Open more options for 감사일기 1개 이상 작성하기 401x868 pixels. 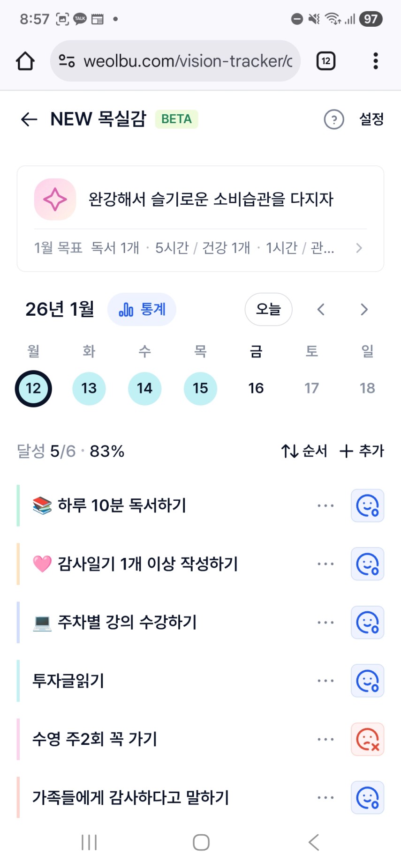(325, 564)
